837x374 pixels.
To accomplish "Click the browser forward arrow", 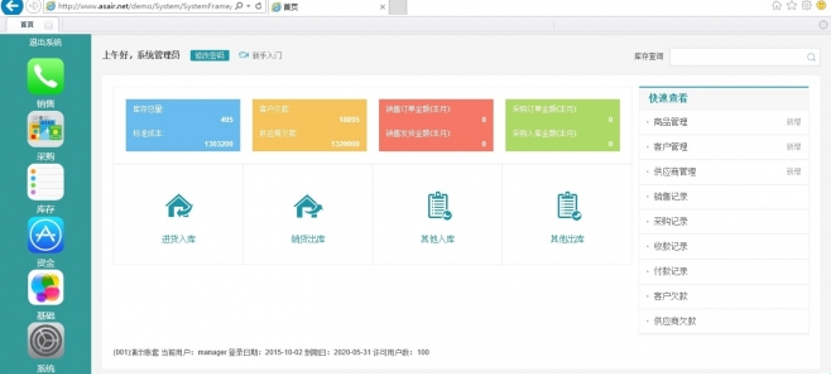I will click(33, 6).
